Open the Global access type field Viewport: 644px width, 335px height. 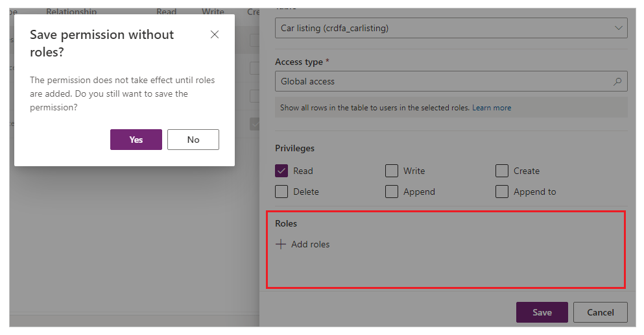tap(444, 82)
